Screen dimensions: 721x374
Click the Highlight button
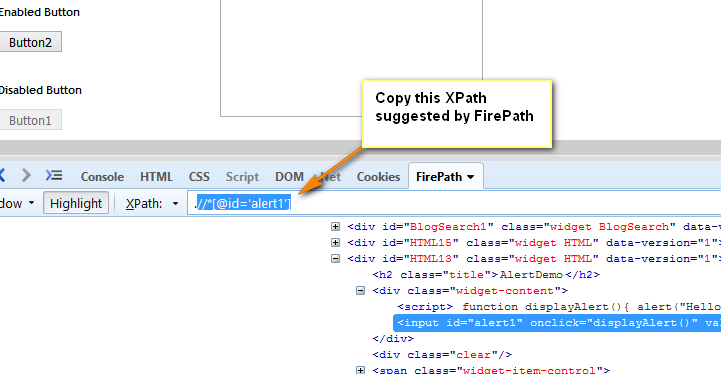click(76, 203)
